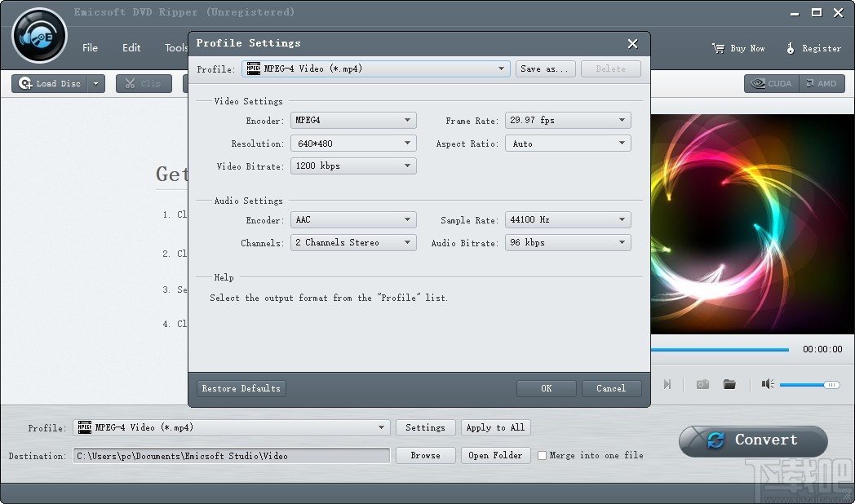Enable CUDA acceleration
This screenshot has width=855, height=504.
coord(769,83)
